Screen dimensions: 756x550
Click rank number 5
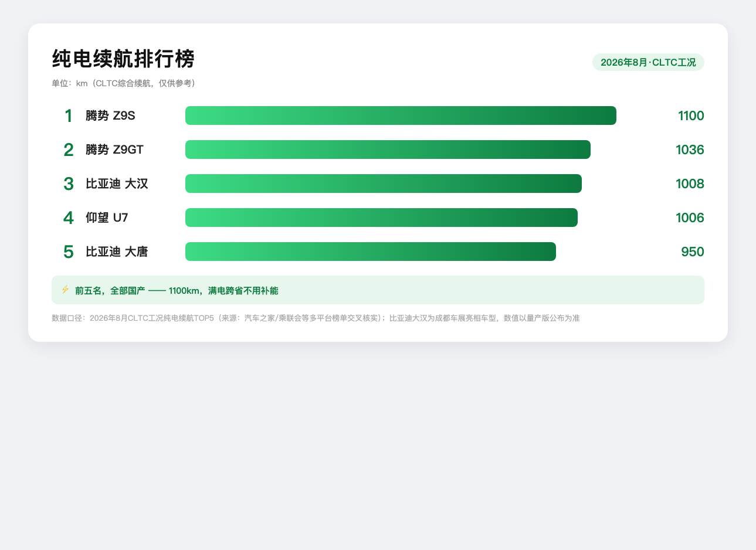(x=69, y=252)
